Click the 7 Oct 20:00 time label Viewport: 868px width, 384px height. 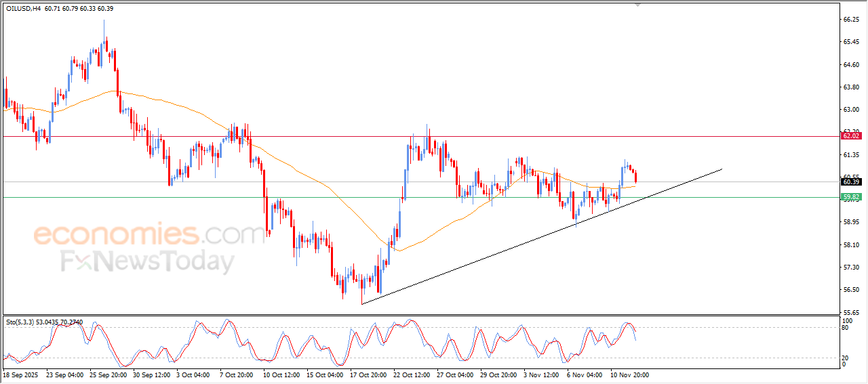click(x=237, y=375)
